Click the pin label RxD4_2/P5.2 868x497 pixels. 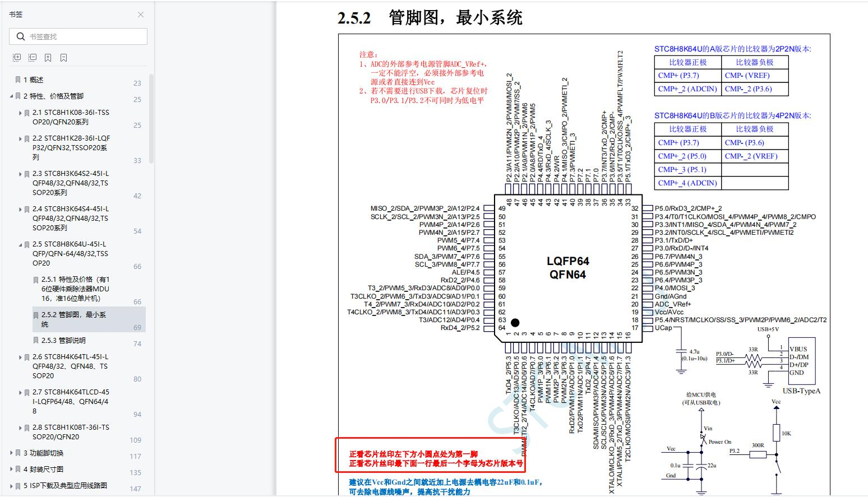pyautogui.click(x=460, y=328)
